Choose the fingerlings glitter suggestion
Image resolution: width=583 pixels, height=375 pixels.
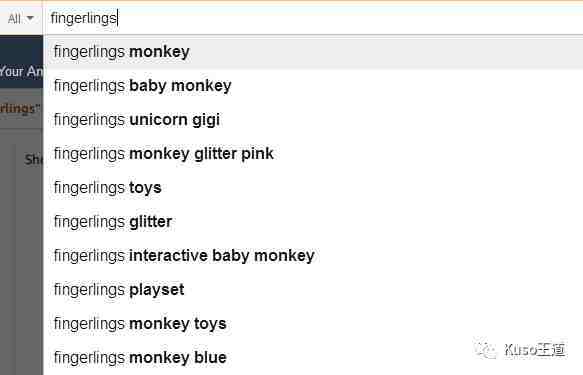click(x=313, y=222)
